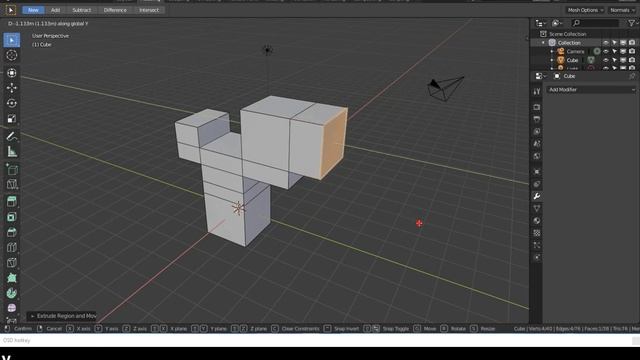Open the Active Tool properties tab

(x=537, y=91)
